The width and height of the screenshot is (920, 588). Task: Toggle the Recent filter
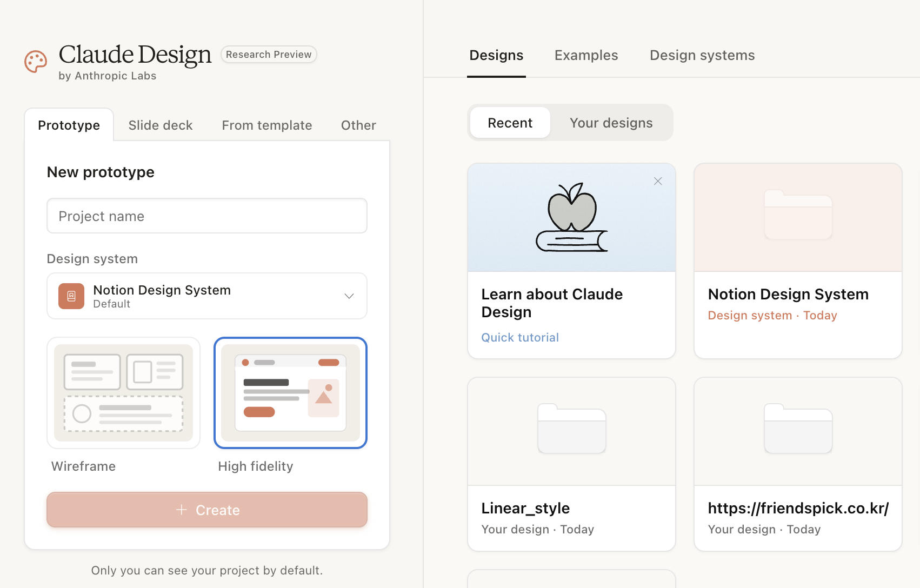510,123
